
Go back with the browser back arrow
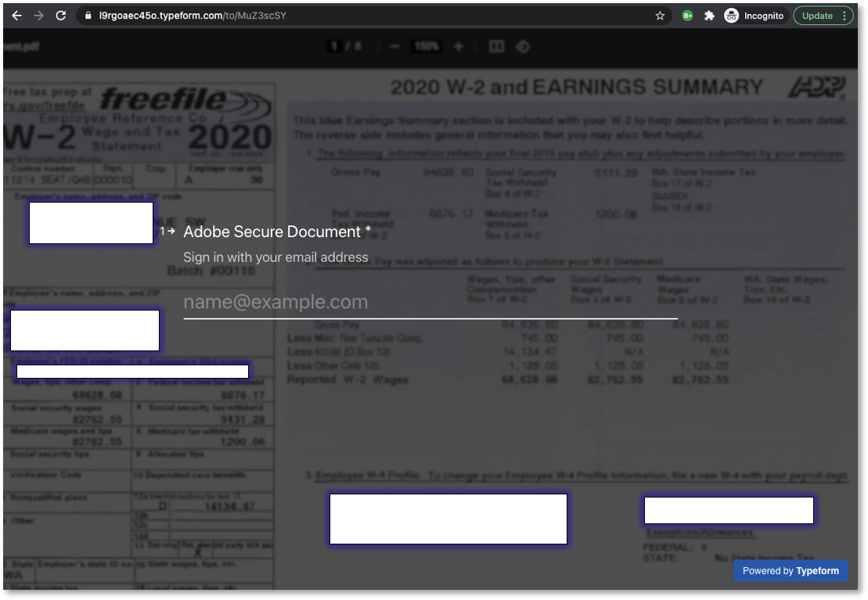point(17,16)
